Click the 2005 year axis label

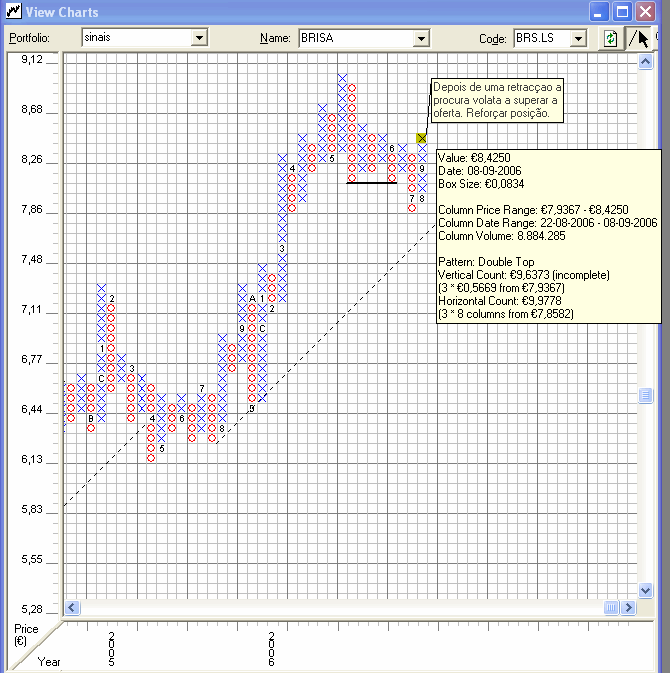pos(112,649)
